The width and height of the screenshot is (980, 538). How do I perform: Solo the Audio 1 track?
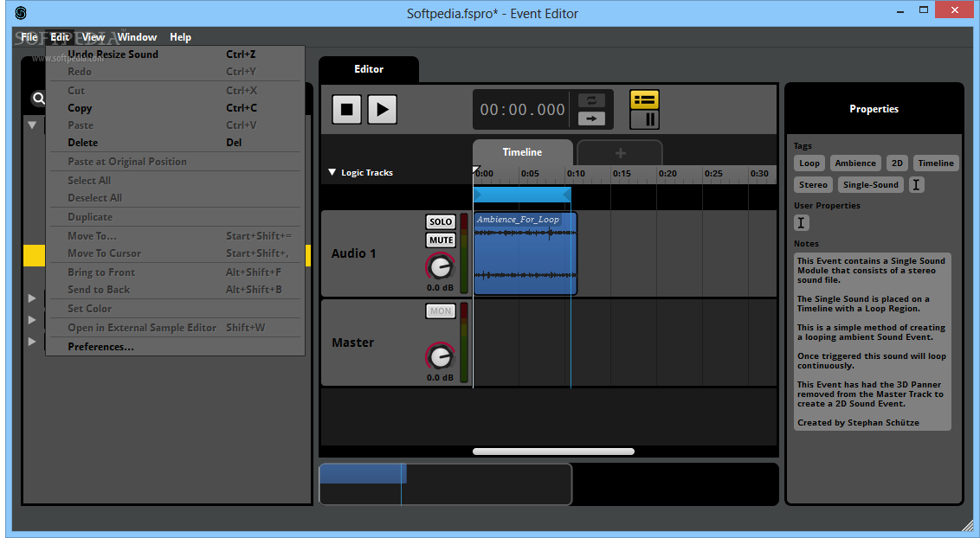point(441,221)
